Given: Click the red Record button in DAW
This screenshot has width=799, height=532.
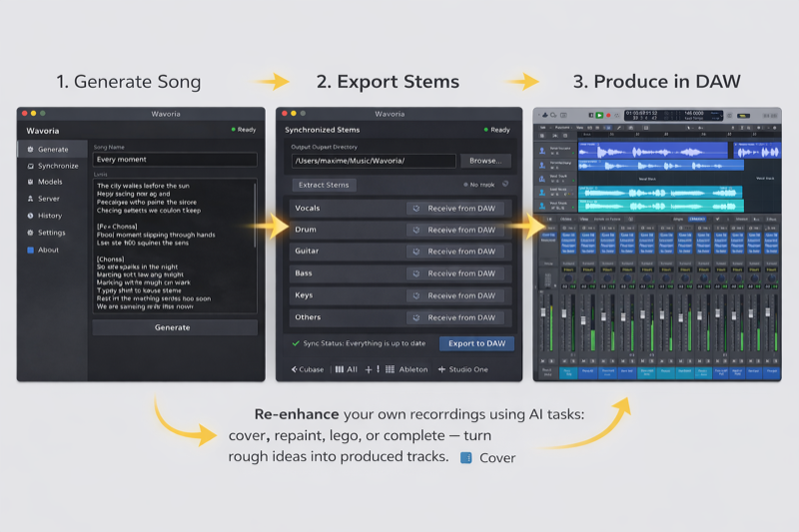Looking at the screenshot, I should point(608,116).
